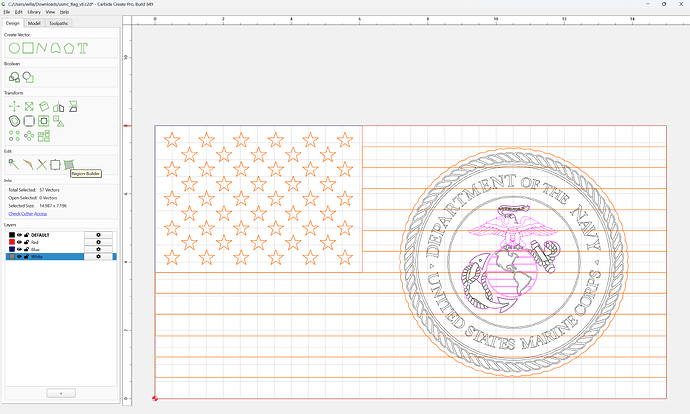
Task: Toggle the lock on Blue layer
Action: [26, 249]
